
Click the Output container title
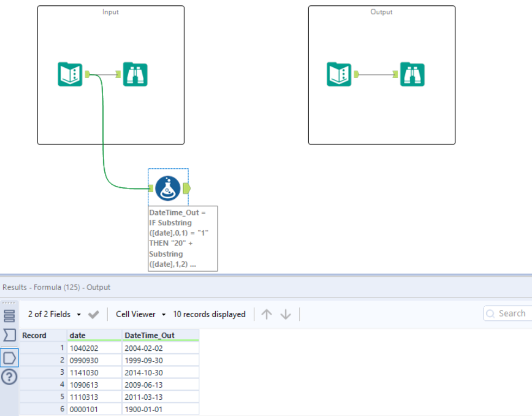point(381,12)
